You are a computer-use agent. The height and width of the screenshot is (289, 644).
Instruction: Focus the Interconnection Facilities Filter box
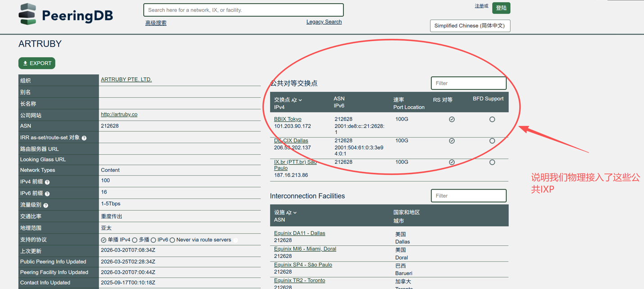tap(469, 196)
